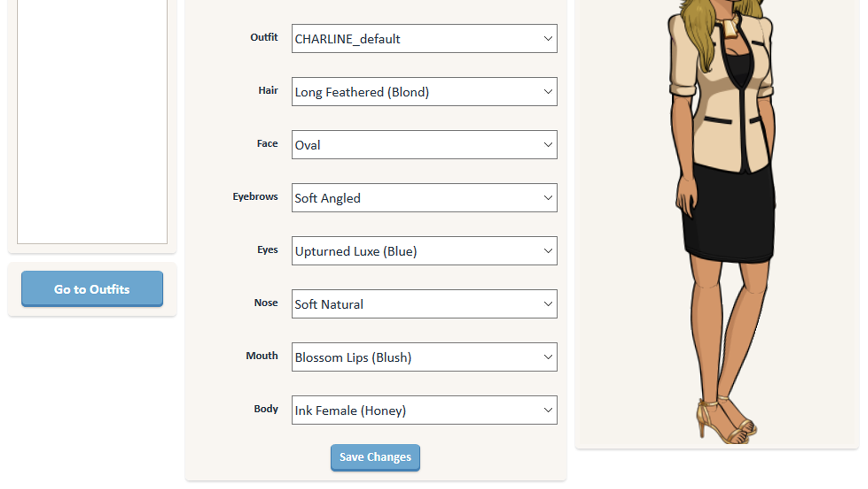868x489 pixels.
Task: Click the empty white list box on left
Action: tap(92, 122)
